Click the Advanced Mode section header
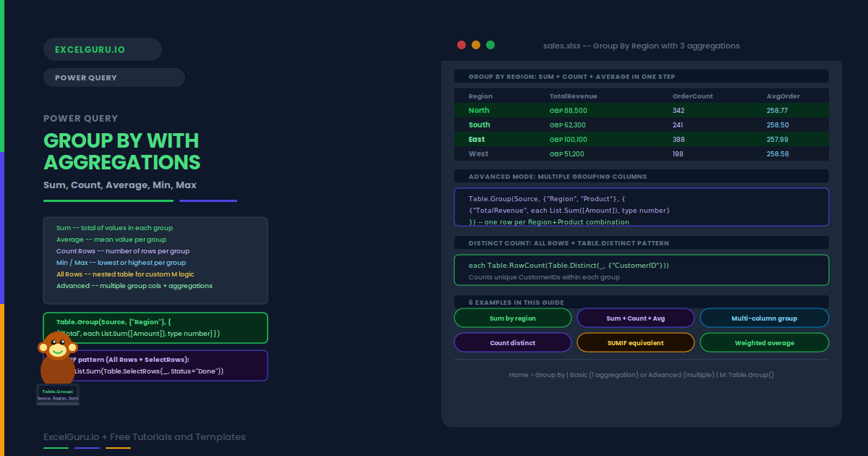The image size is (868, 456). [642, 176]
